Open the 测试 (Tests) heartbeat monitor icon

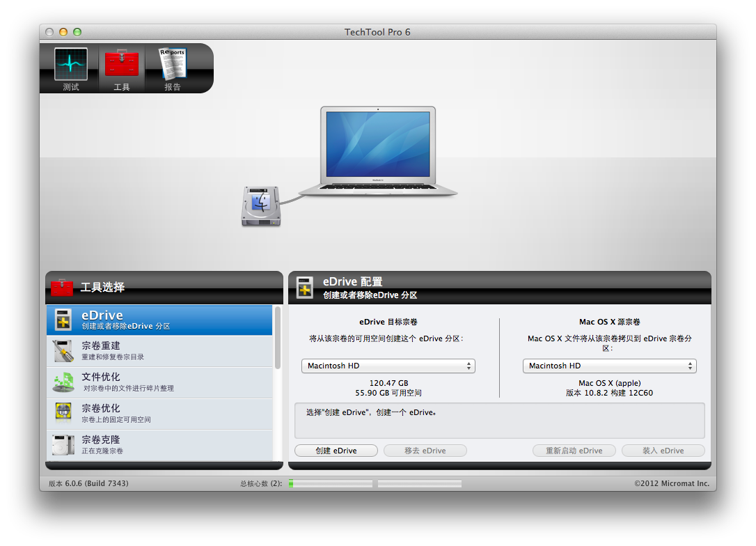click(x=71, y=63)
